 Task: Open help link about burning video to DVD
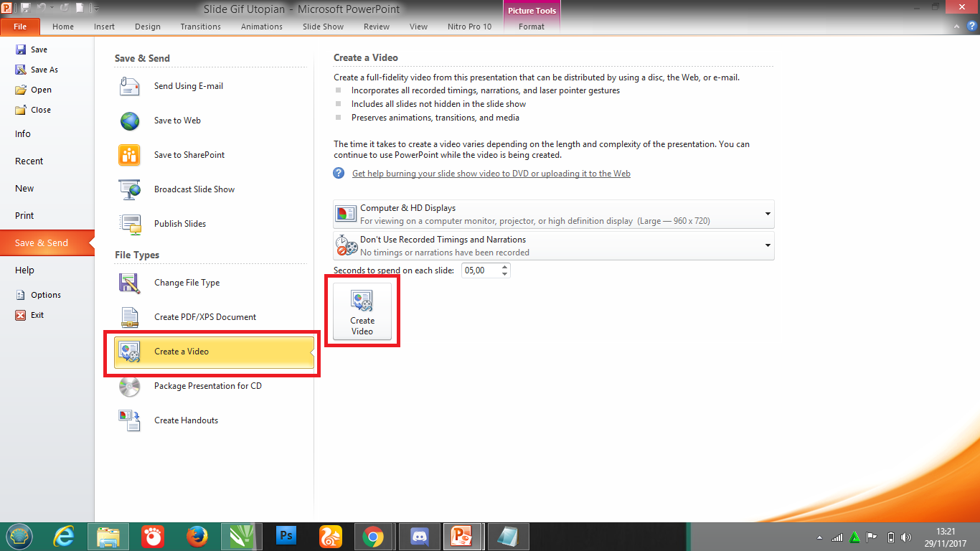point(491,174)
